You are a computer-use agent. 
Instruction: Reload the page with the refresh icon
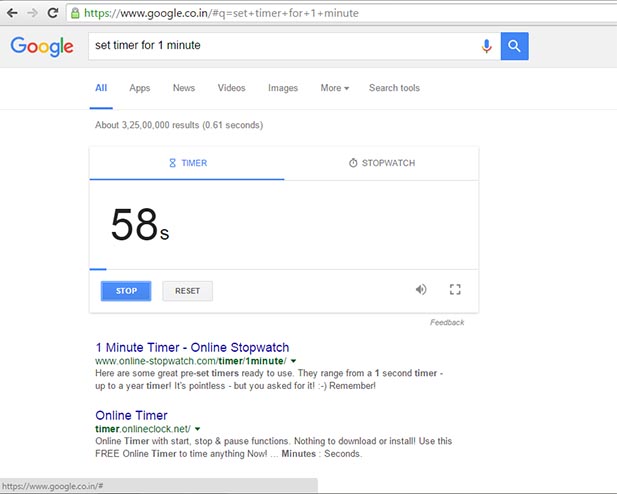(x=53, y=13)
